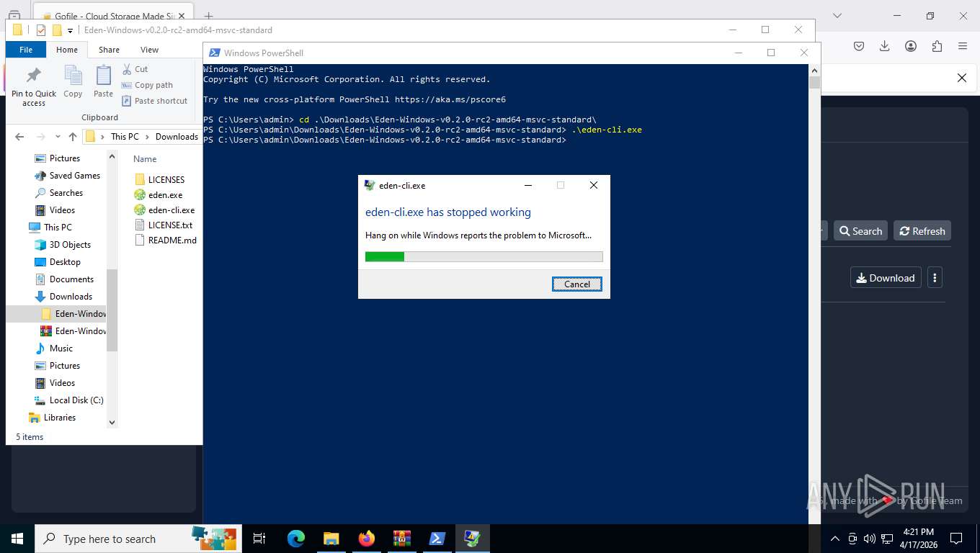Click Copy path in the ribbon
Screen dimensions: 980x553
[147, 85]
